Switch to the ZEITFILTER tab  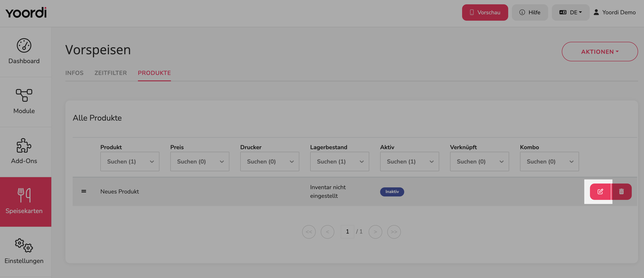pyautogui.click(x=111, y=73)
